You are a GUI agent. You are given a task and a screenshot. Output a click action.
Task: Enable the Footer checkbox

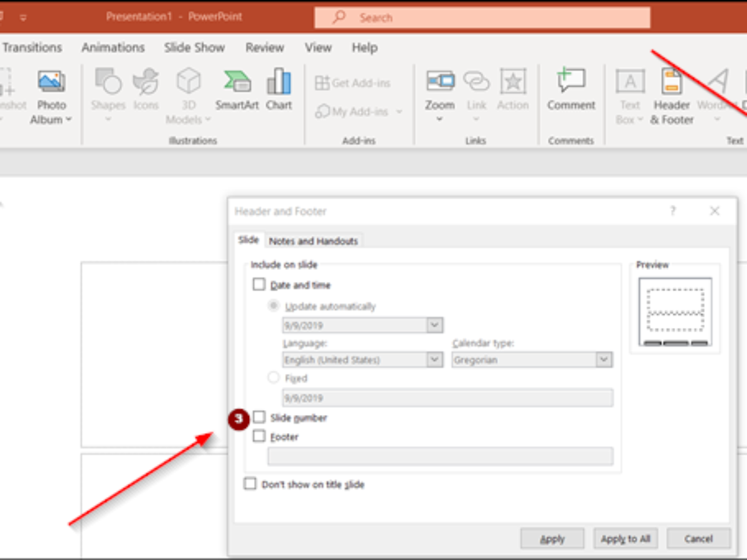tap(259, 437)
